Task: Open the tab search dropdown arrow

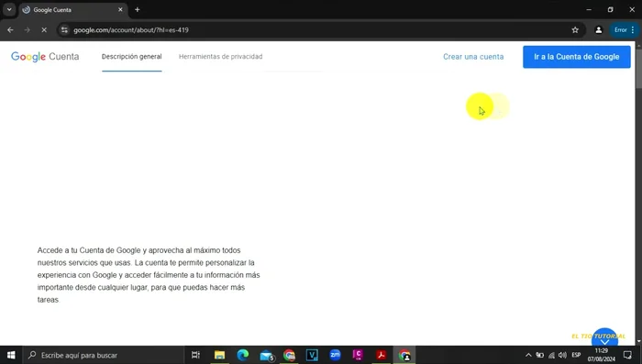Action: tap(9, 9)
